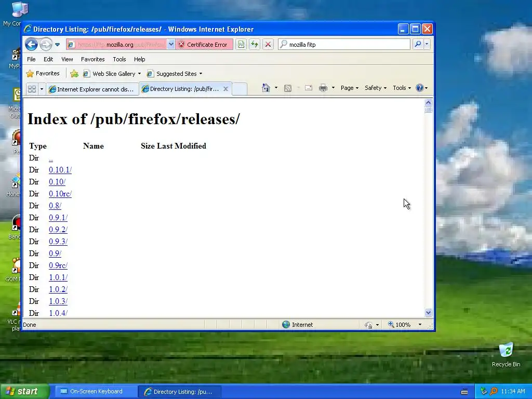Open the Tools command bar menu

tap(402, 88)
